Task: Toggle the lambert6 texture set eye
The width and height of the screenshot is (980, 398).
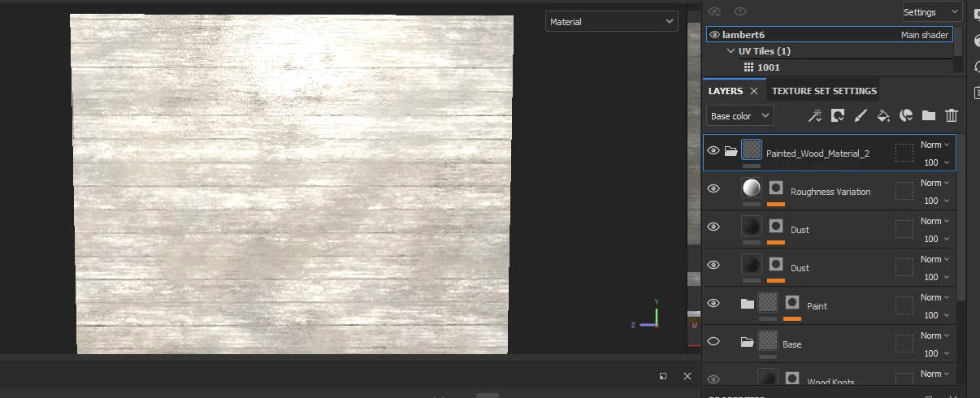Action: (x=714, y=35)
